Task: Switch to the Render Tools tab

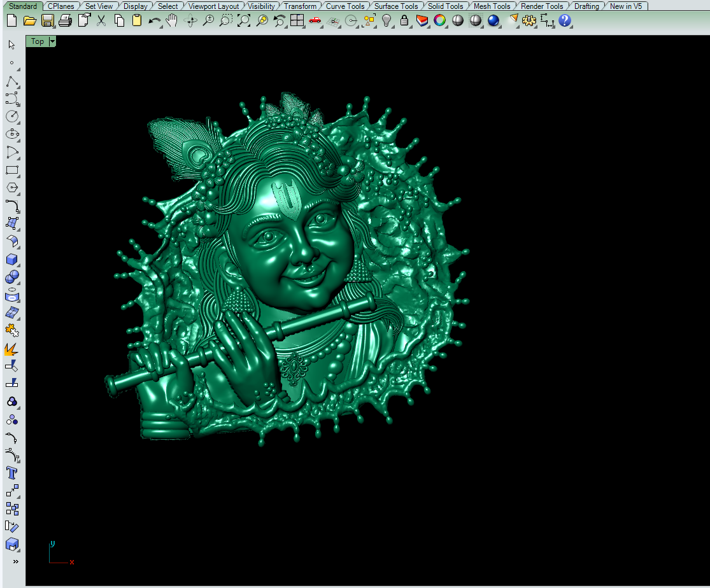Action: [x=542, y=6]
